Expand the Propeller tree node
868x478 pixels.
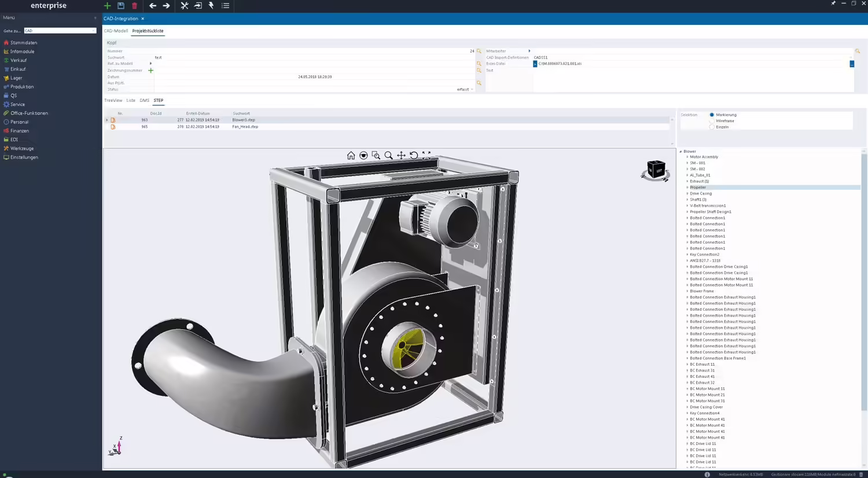click(687, 187)
